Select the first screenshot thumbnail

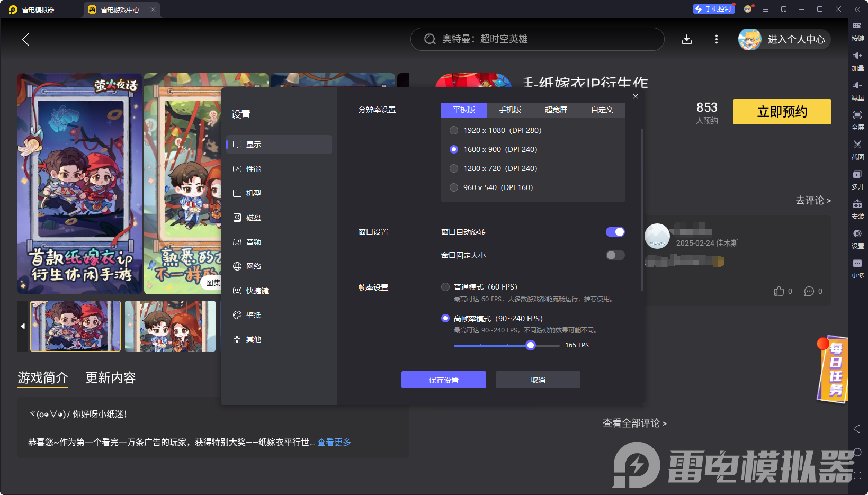(x=76, y=326)
